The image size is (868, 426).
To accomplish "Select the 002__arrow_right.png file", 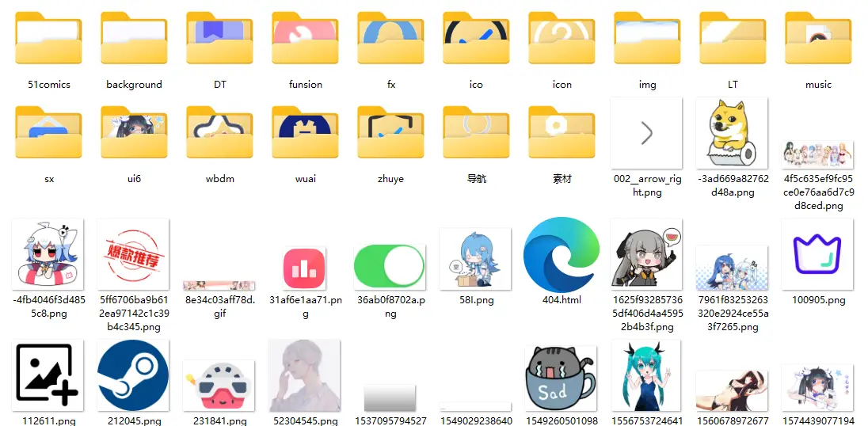I will pos(646,133).
